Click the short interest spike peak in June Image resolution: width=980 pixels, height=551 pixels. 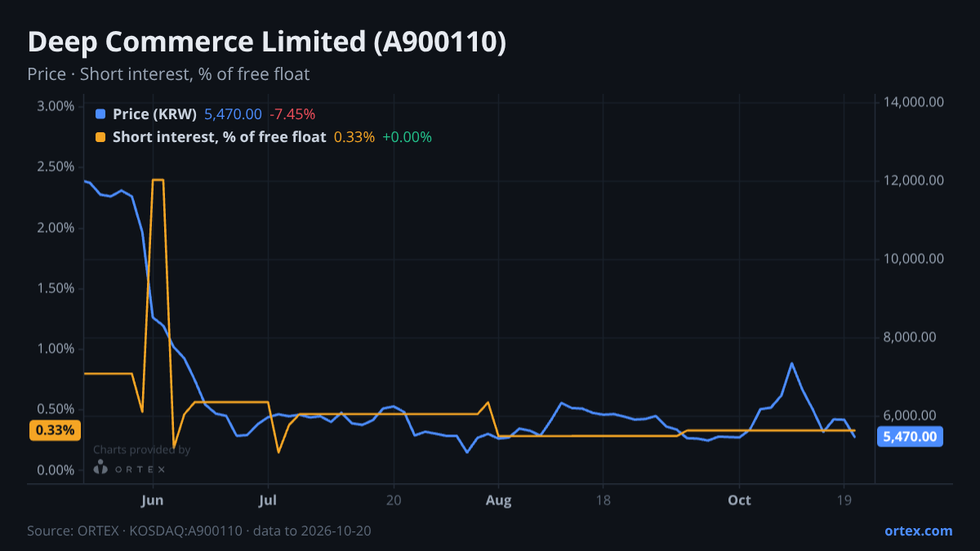158,180
